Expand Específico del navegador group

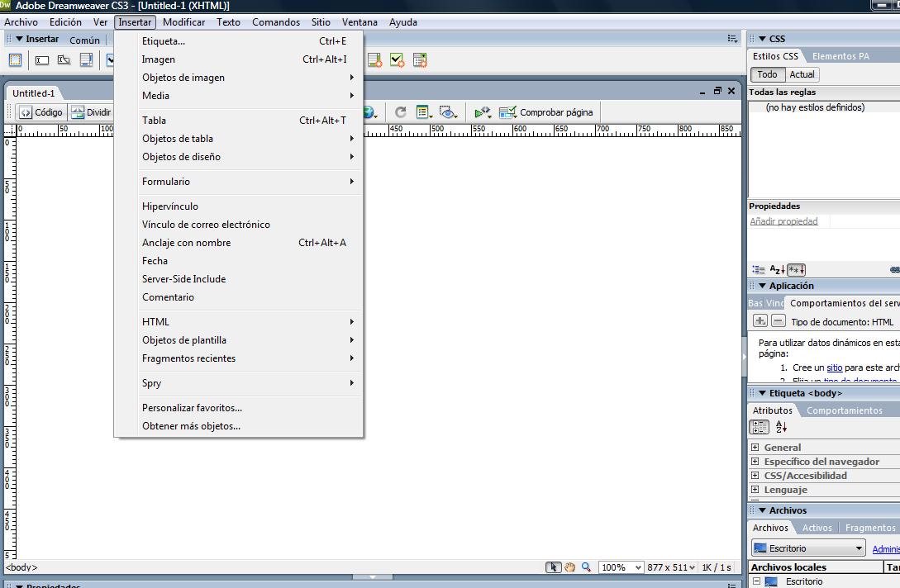tap(755, 461)
